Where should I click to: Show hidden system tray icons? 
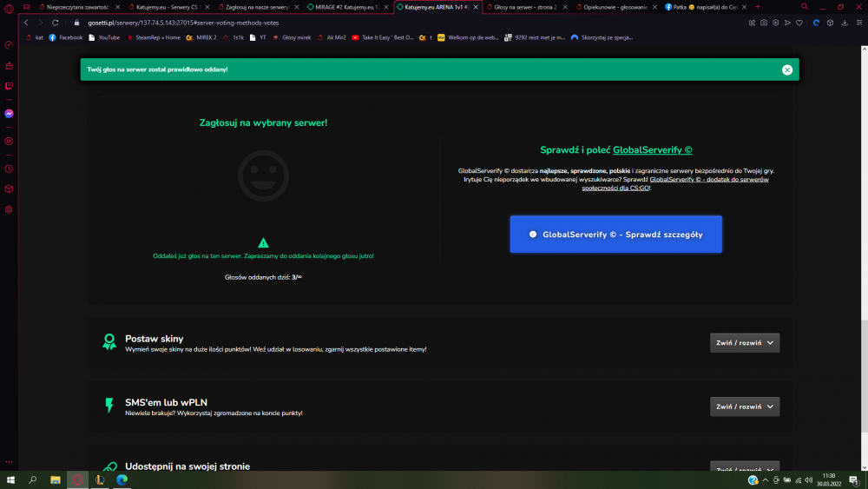coord(765,480)
